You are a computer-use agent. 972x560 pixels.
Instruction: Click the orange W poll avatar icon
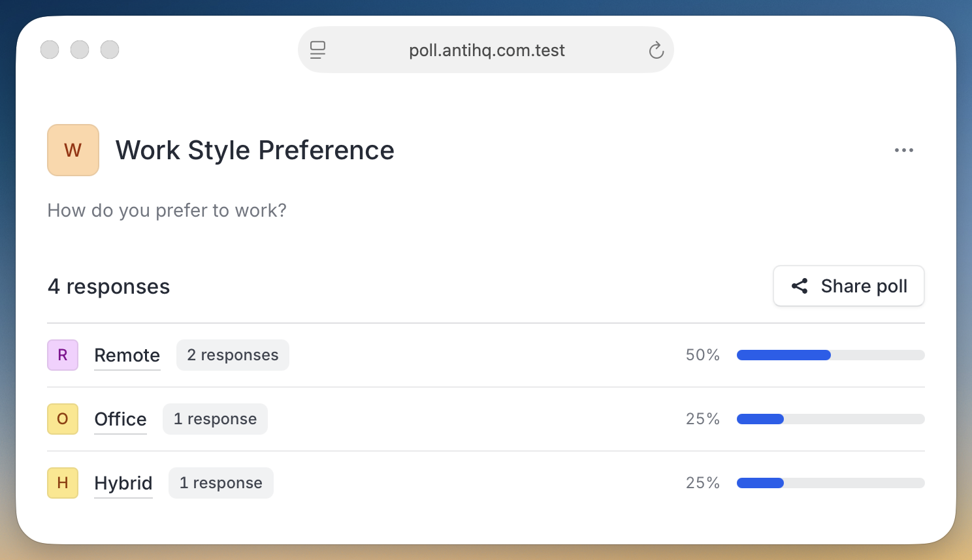[73, 150]
